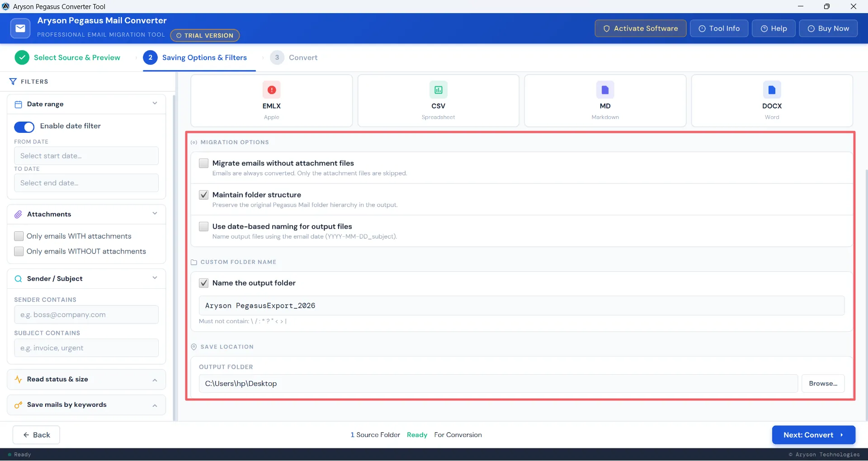868x461 pixels.
Task: Click the TRIAL VERSION badge
Action: [x=205, y=35]
